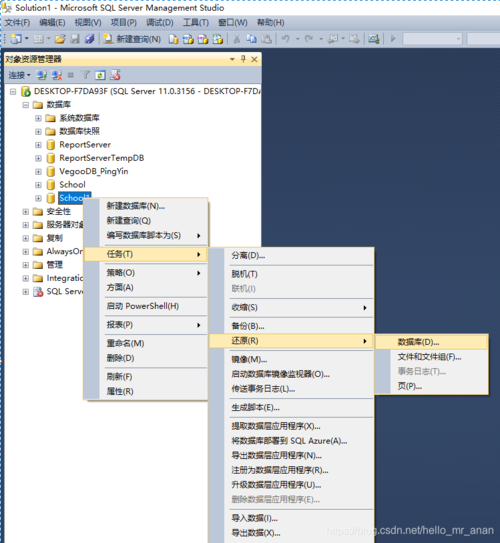Select the School database node
The image size is (500, 543).
[72, 185]
